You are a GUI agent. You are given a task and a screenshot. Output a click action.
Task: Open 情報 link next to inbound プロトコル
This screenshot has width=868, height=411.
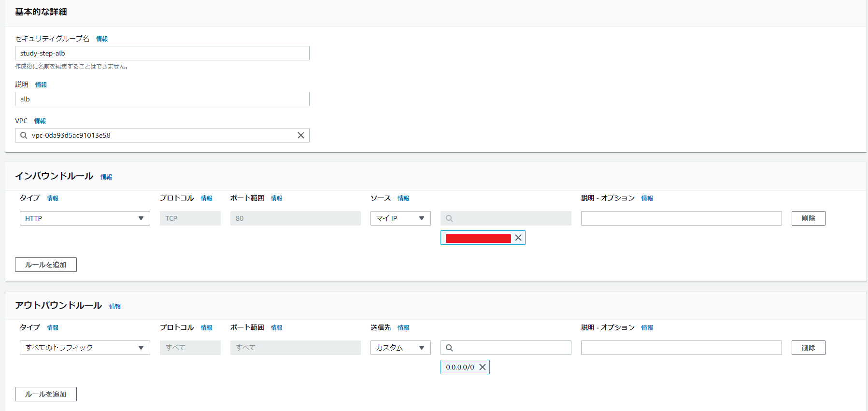click(x=207, y=198)
